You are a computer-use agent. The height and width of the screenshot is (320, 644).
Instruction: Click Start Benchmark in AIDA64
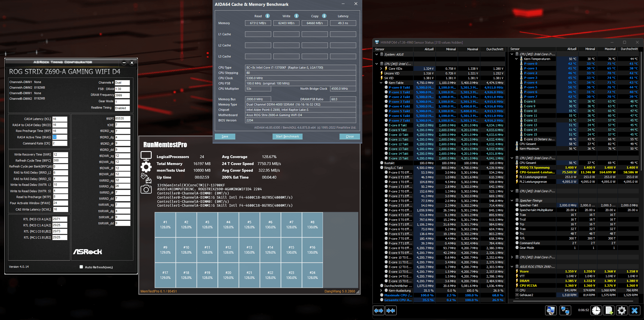287,136
